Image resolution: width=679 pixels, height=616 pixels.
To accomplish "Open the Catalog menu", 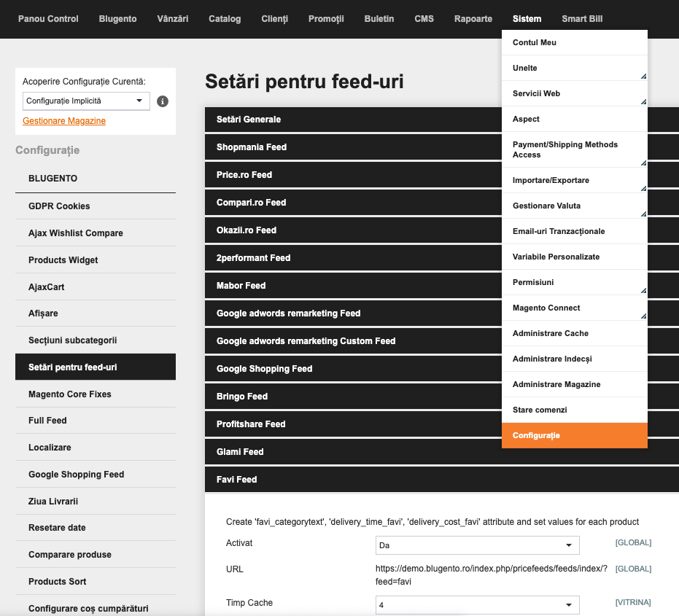I will pyautogui.click(x=225, y=19).
